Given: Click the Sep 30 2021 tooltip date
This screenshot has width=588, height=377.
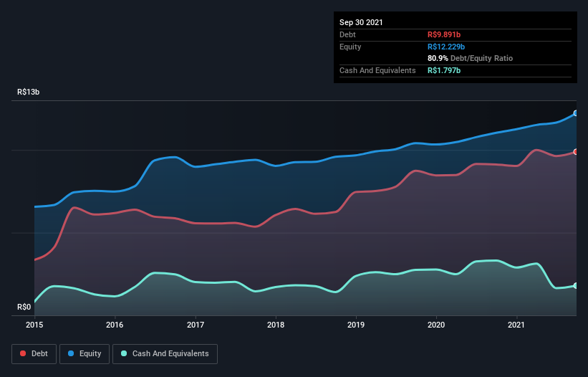Looking at the screenshot, I should point(361,22).
